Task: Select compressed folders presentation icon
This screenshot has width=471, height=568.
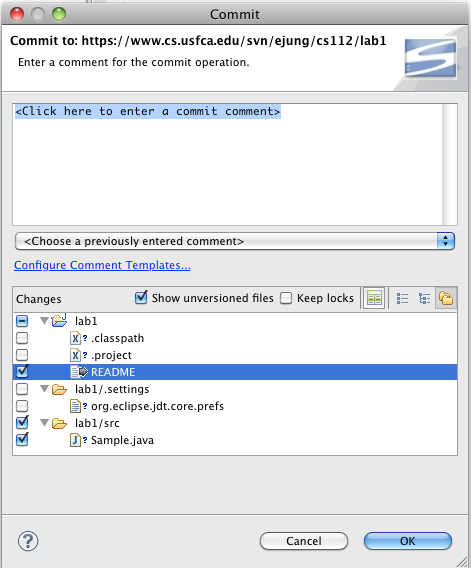Action: (446, 298)
